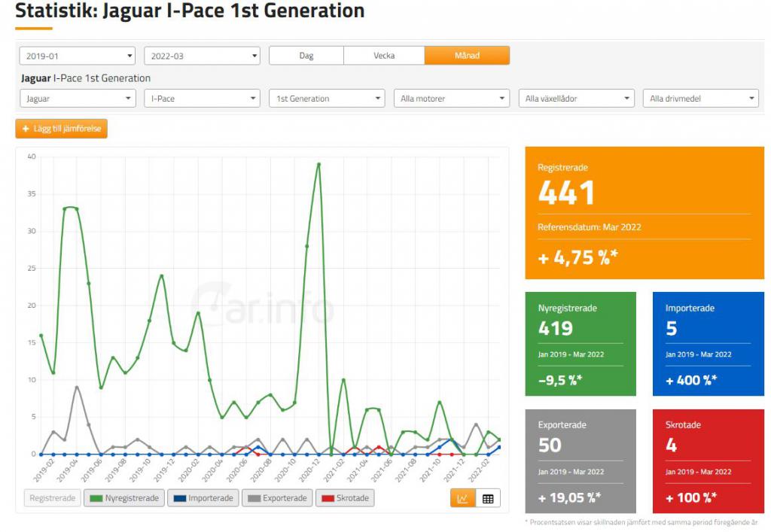The width and height of the screenshot is (771, 532).
Task: Open the 2022-03 end date dropdown
Action: coord(202,56)
